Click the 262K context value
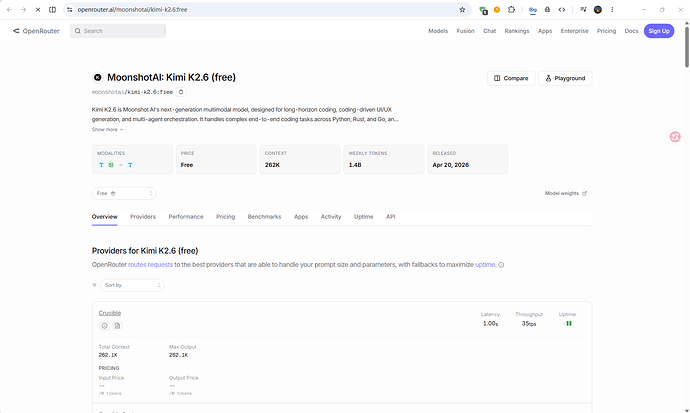690x413 pixels. pos(272,165)
